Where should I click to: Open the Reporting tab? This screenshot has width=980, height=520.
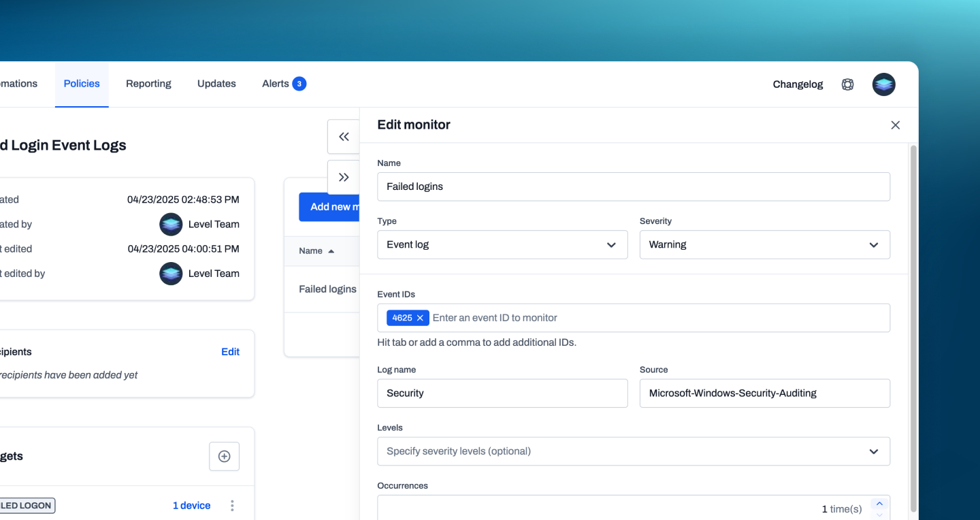[148, 84]
